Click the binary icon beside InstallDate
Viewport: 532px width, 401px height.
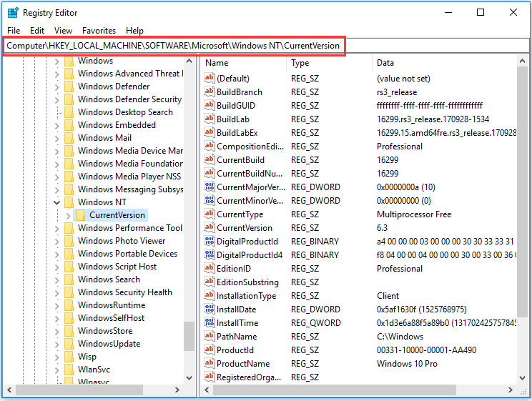tap(210, 309)
